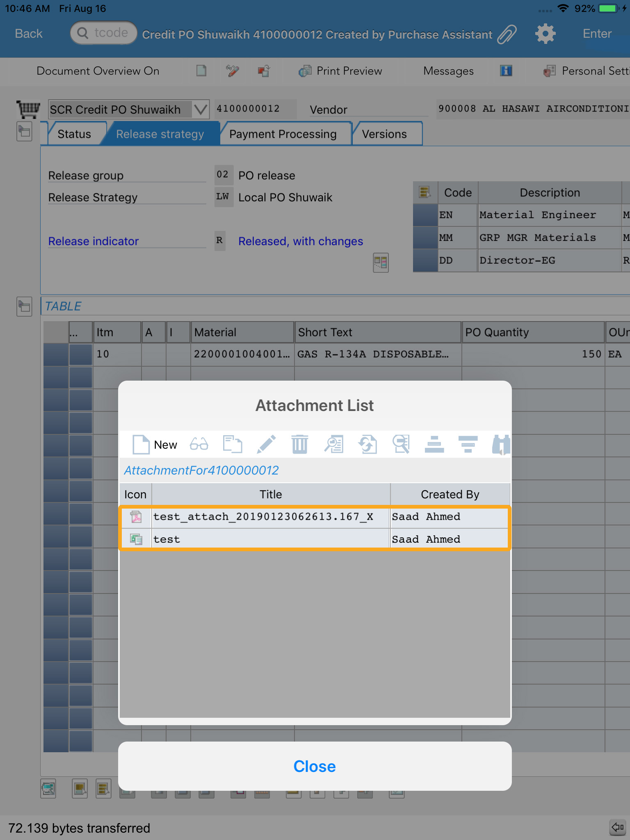
Task: Select row selector for item 10
Action: click(x=56, y=354)
